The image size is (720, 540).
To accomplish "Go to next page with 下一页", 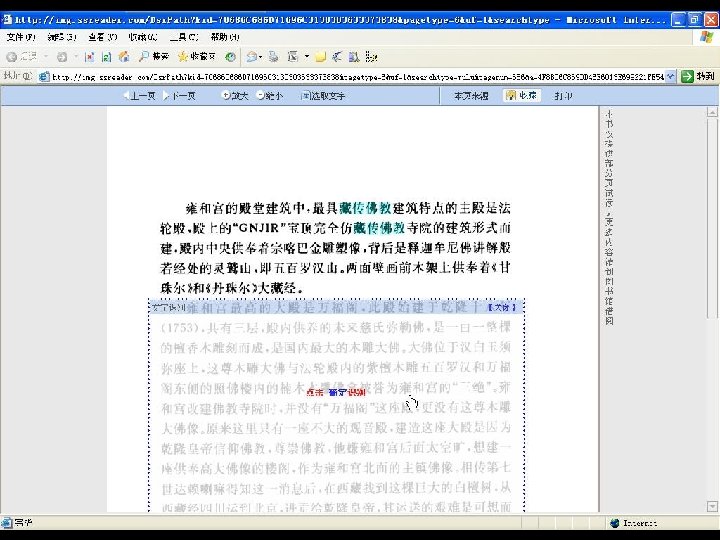I will [179, 96].
